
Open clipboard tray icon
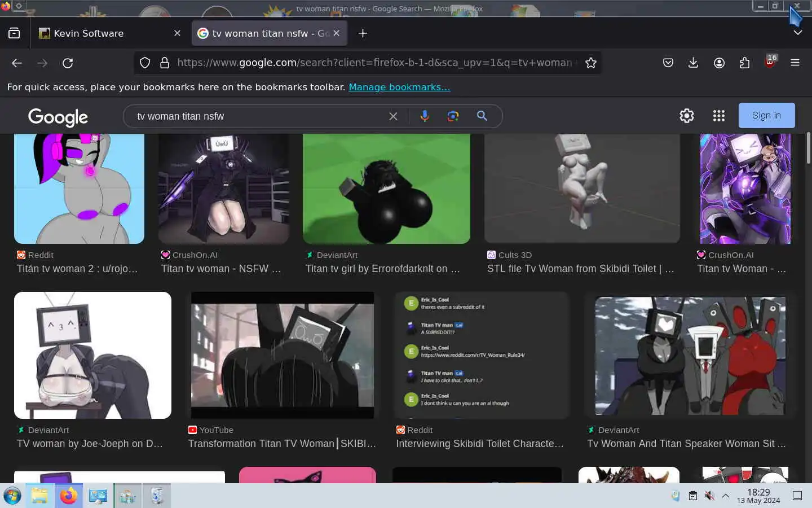693,496
